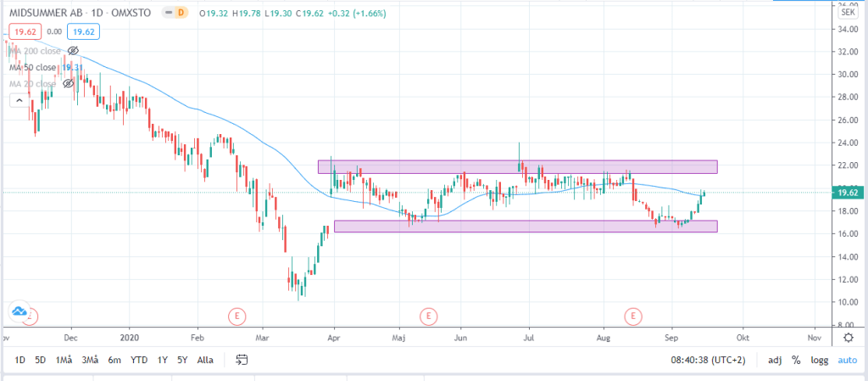The width and height of the screenshot is (868, 381).
Task: Toggle auto scale option
Action: (848, 360)
